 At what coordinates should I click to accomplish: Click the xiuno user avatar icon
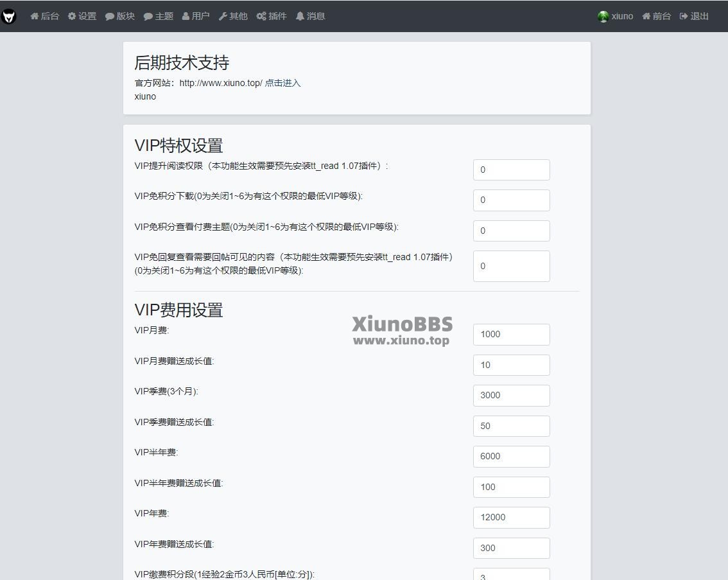603,16
